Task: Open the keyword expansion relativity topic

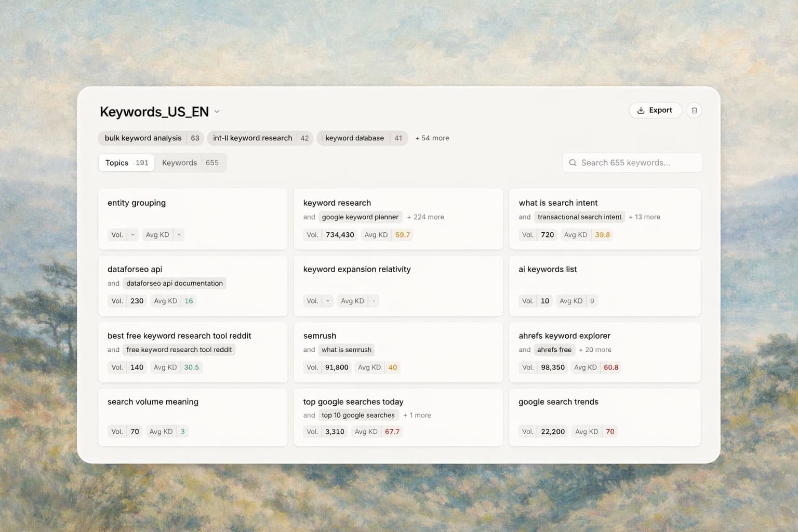Action: tap(357, 269)
